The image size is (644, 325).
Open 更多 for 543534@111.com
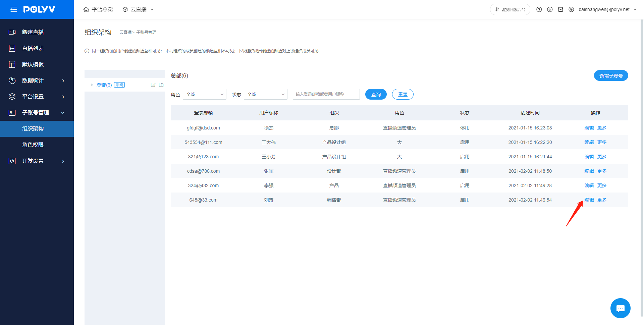pyautogui.click(x=602, y=142)
